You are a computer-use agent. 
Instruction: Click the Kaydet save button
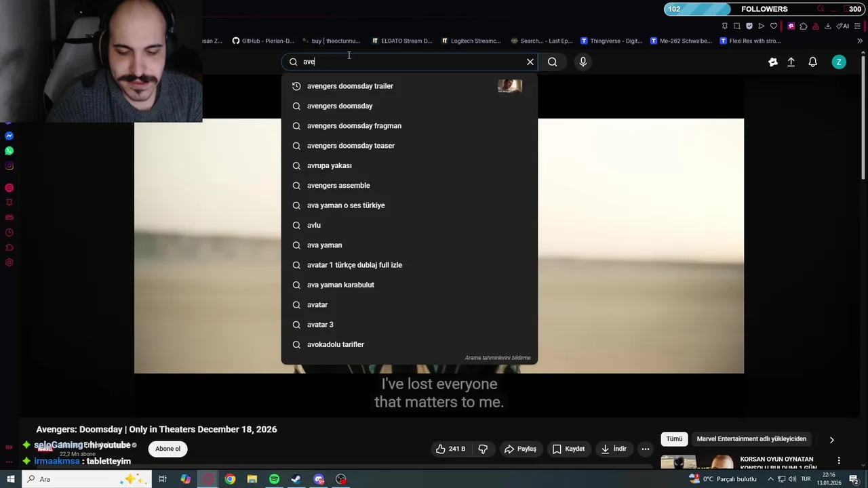[568, 449]
